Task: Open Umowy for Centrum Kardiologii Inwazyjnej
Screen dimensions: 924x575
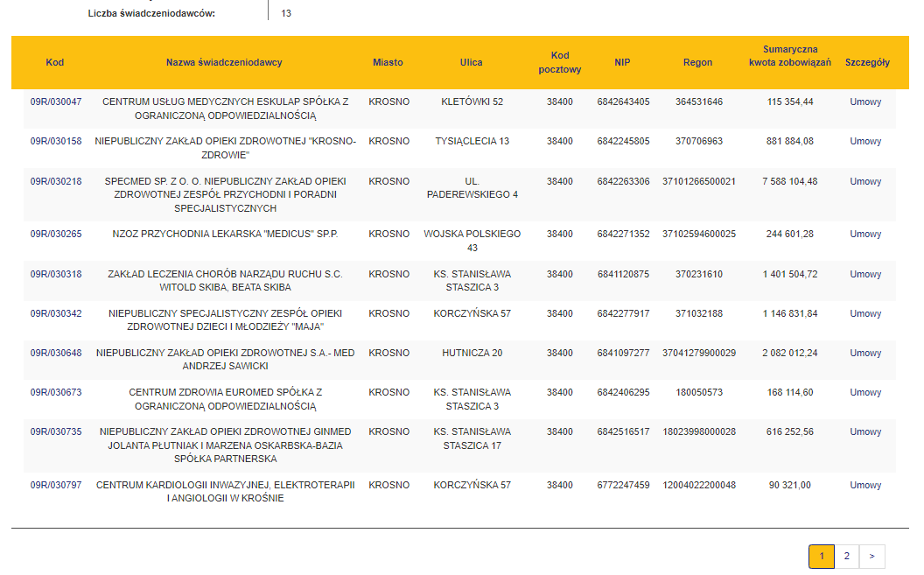Action: pyautogui.click(x=865, y=485)
